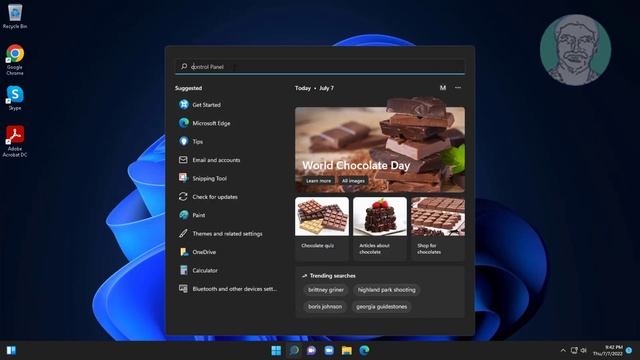Click the network icon in system tray
Image resolution: width=640 pixels, height=360 pixels.
pos(574,350)
